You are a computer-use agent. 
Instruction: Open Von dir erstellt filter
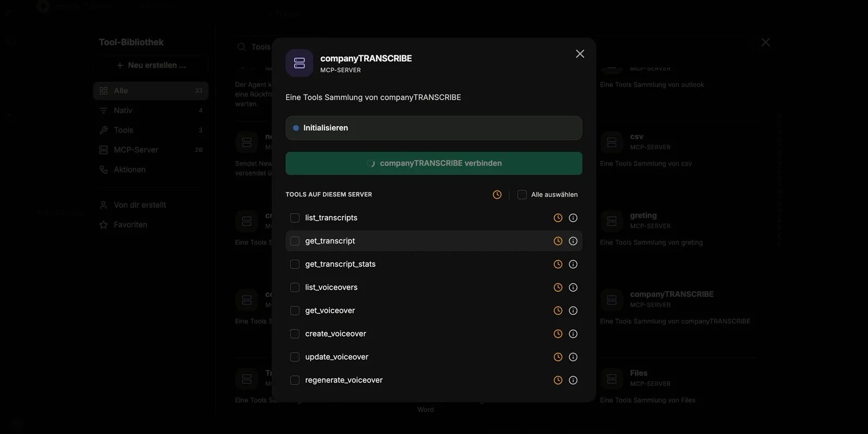(151, 205)
